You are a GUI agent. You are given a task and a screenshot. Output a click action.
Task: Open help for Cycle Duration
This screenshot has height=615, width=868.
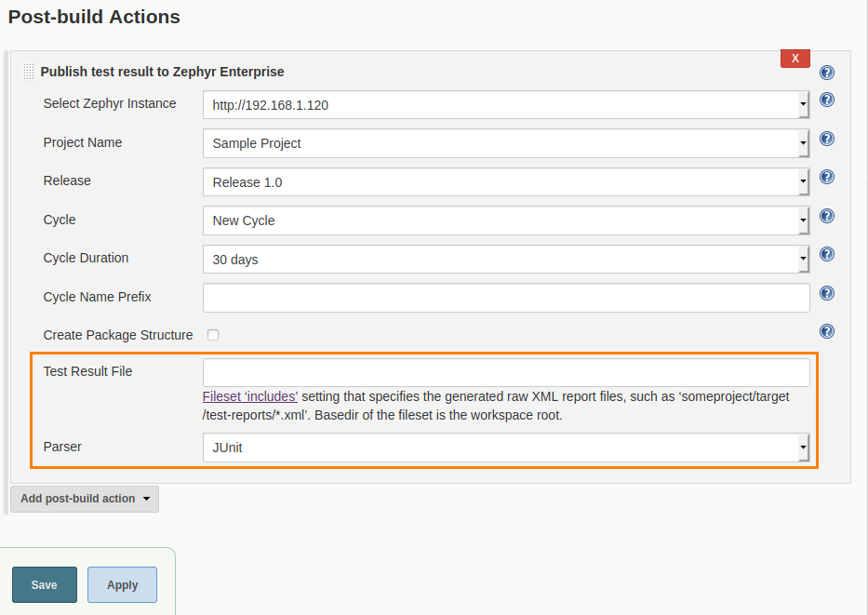826,255
